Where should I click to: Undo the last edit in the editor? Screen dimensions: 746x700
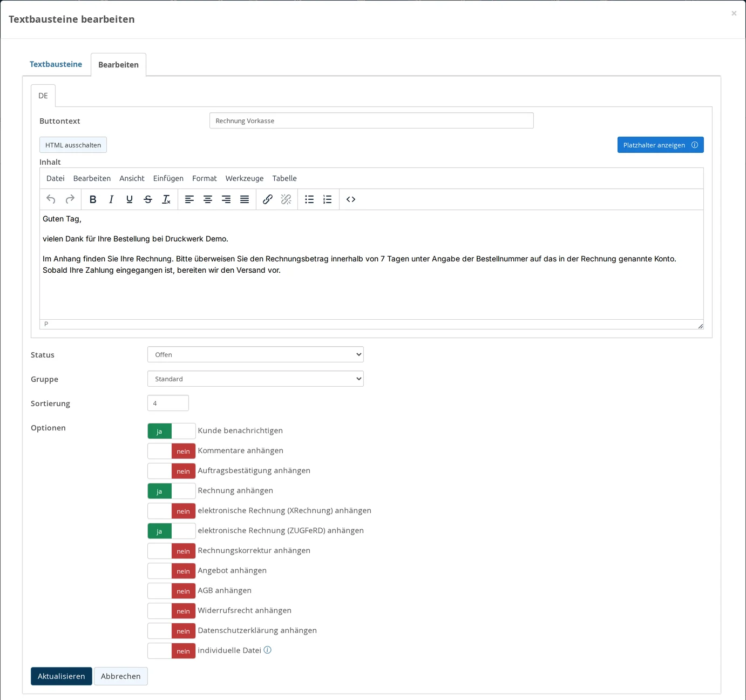[x=51, y=199]
